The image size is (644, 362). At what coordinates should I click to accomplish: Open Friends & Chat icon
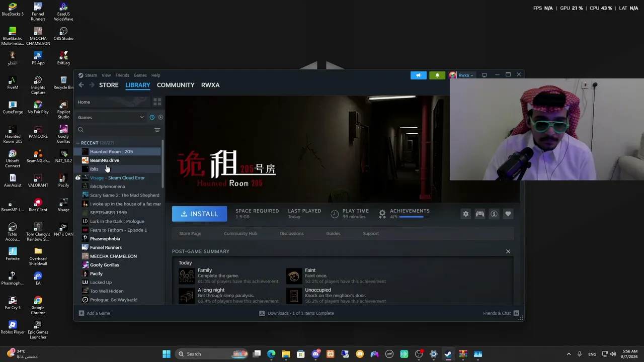pos(516,313)
